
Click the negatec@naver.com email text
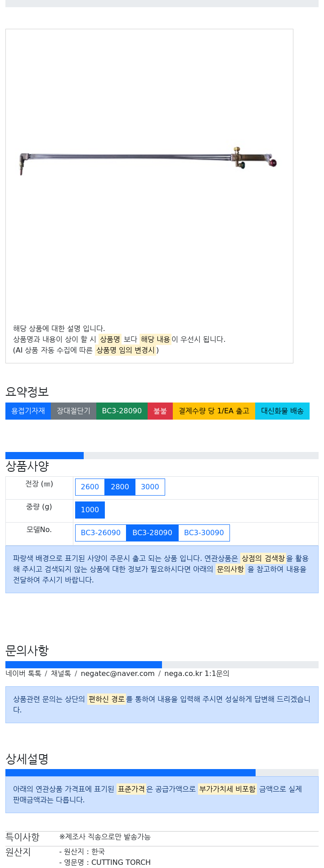tap(117, 674)
